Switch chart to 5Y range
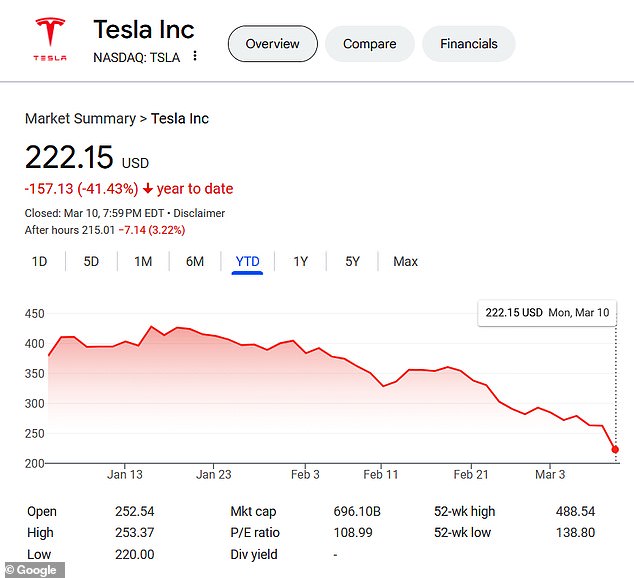This screenshot has height=578, width=634. click(x=352, y=262)
